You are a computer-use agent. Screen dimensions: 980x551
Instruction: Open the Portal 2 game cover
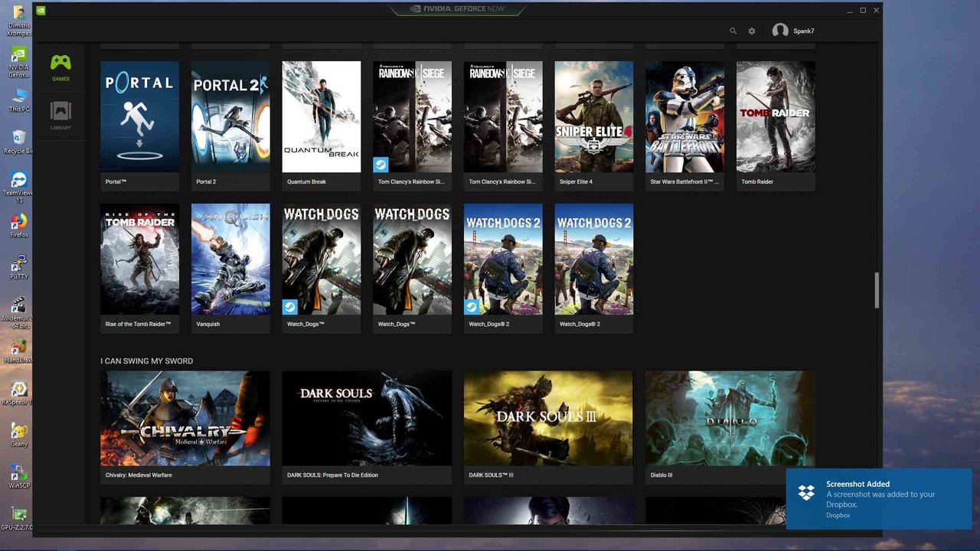230,117
